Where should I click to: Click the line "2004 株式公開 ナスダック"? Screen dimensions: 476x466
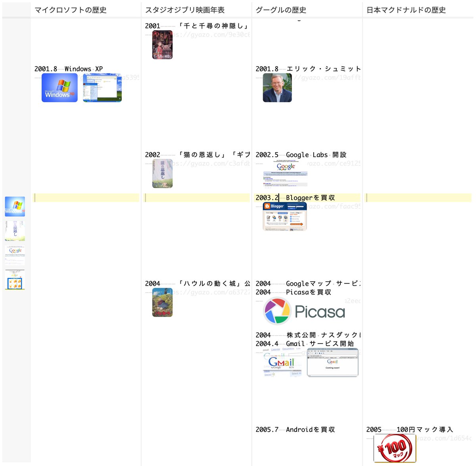[308, 335]
